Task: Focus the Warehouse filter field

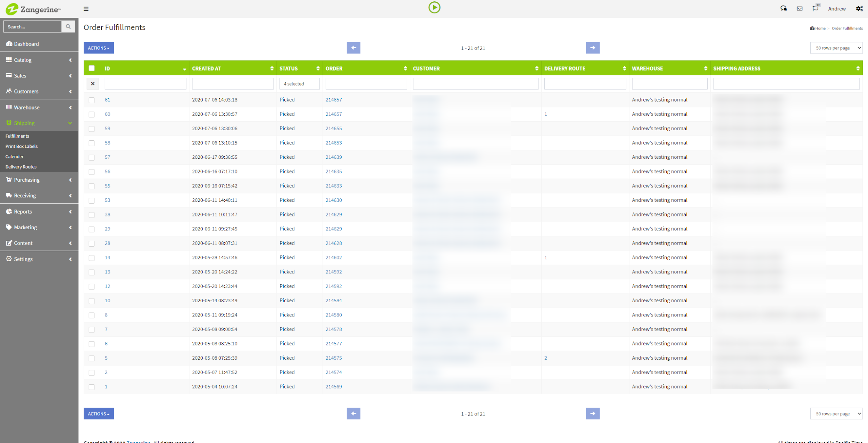Action: pyautogui.click(x=669, y=84)
